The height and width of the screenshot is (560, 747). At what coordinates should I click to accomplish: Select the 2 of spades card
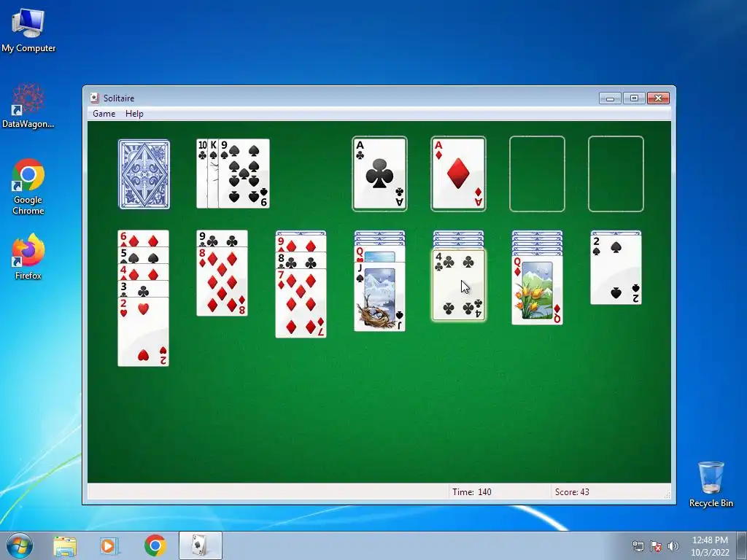tap(616, 270)
